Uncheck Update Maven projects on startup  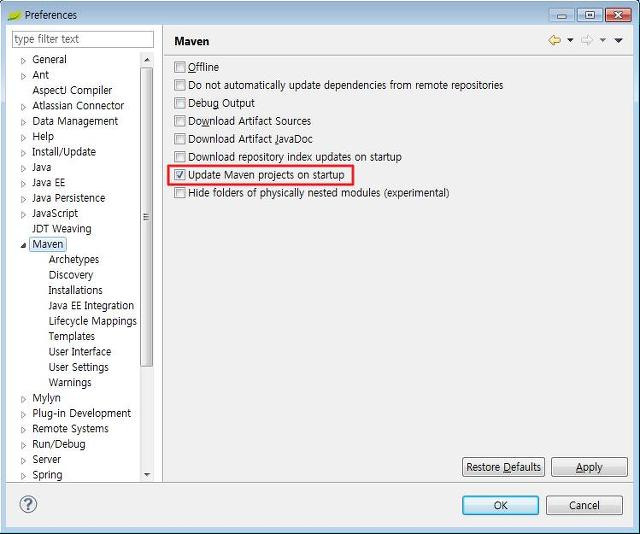[x=180, y=175]
